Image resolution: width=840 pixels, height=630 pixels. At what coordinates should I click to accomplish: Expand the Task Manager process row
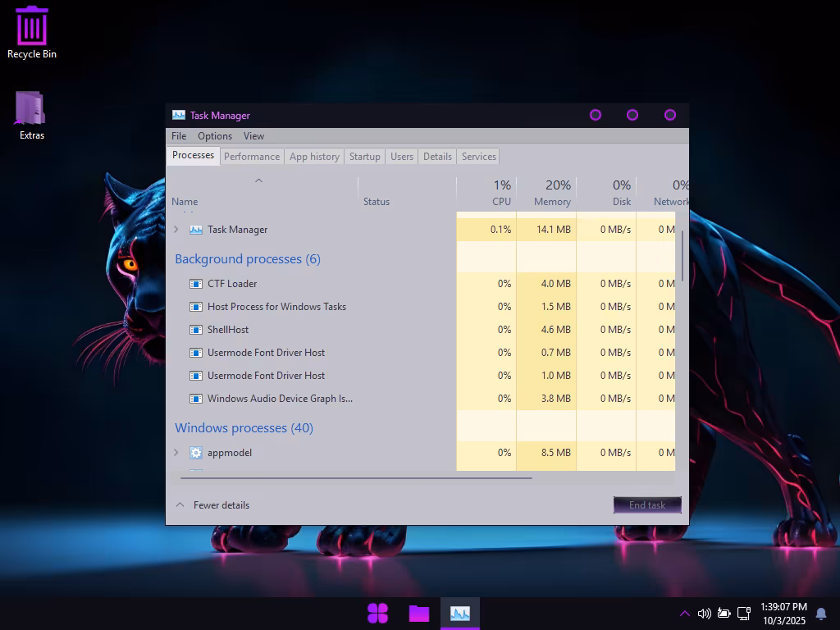click(x=176, y=230)
